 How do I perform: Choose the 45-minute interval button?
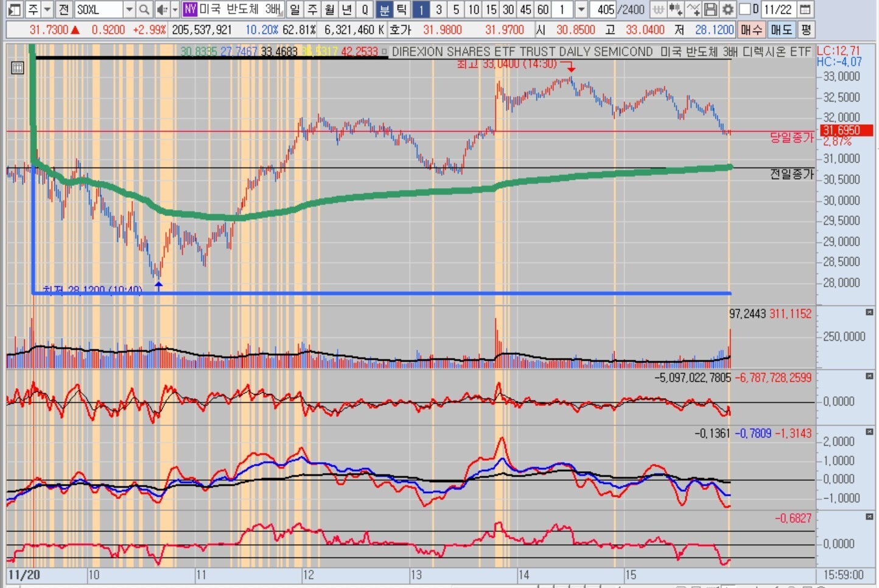[x=526, y=9]
